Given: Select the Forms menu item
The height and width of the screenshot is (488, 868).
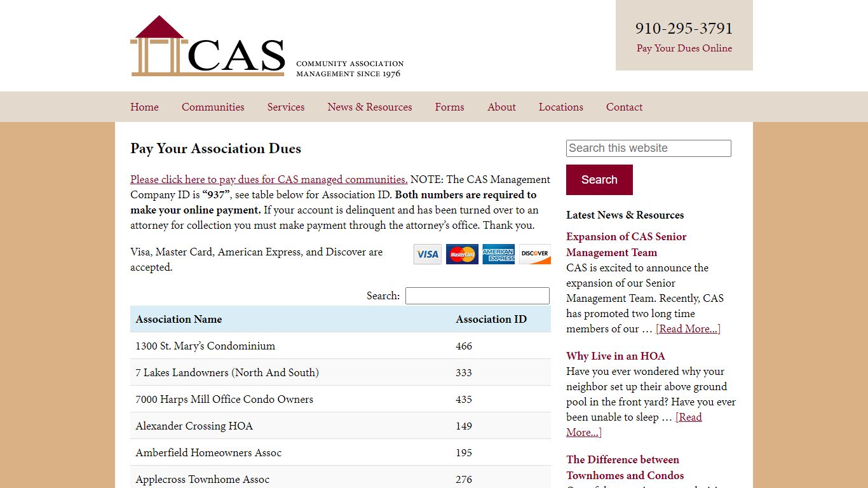Looking at the screenshot, I should tap(450, 107).
